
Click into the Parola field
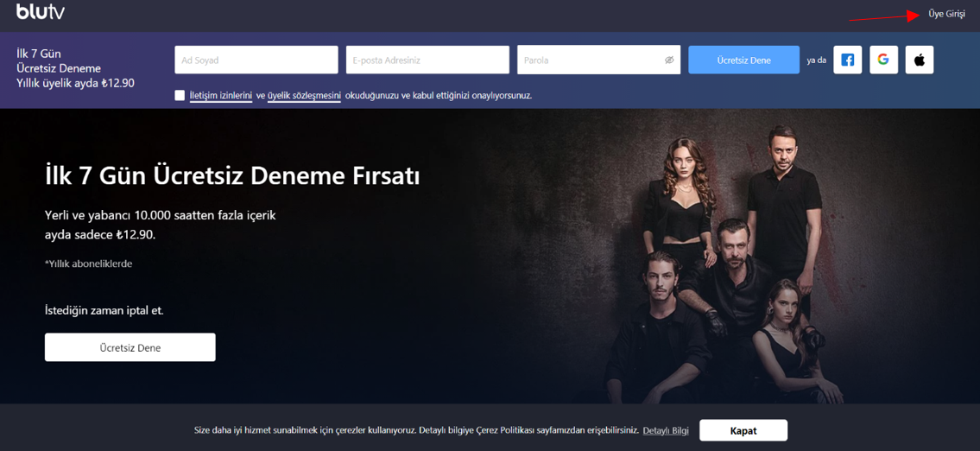[x=587, y=60]
